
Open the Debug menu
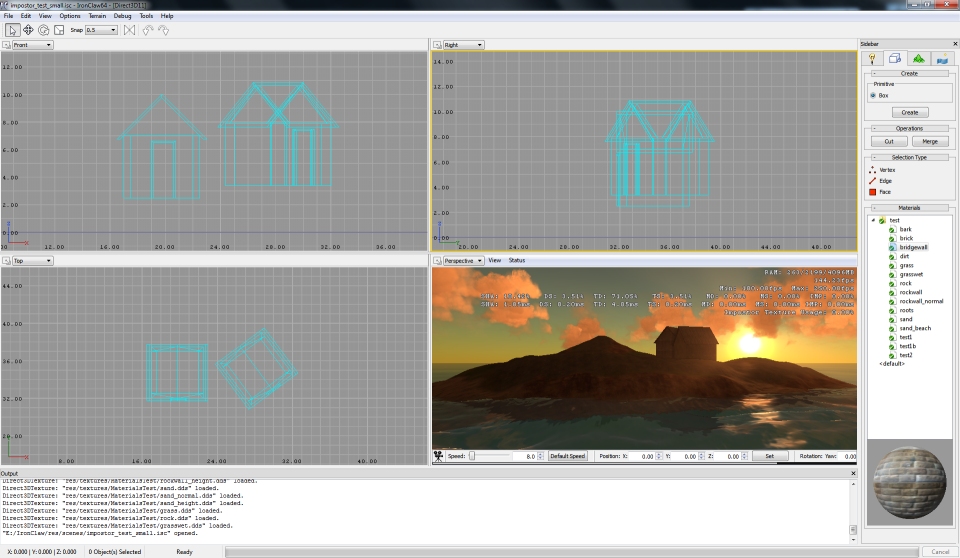pyautogui.click(x=123, y=16)
